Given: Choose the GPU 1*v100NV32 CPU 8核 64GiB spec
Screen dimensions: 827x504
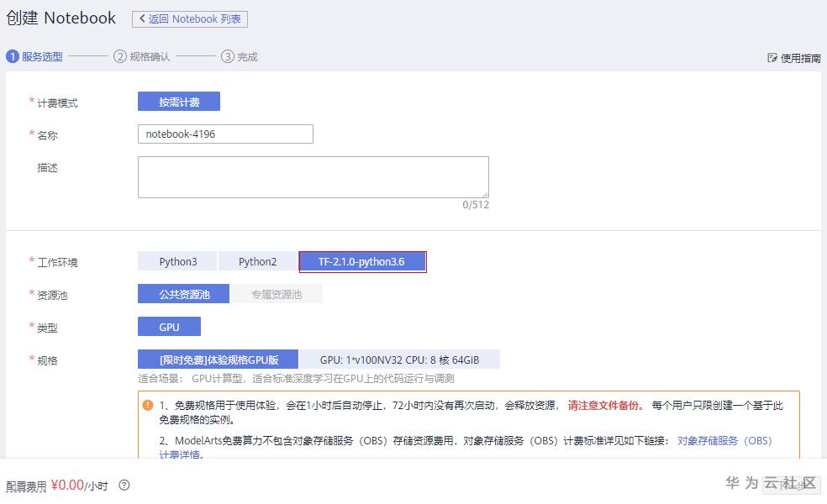Looking at the screenshot, I should 400,360.
